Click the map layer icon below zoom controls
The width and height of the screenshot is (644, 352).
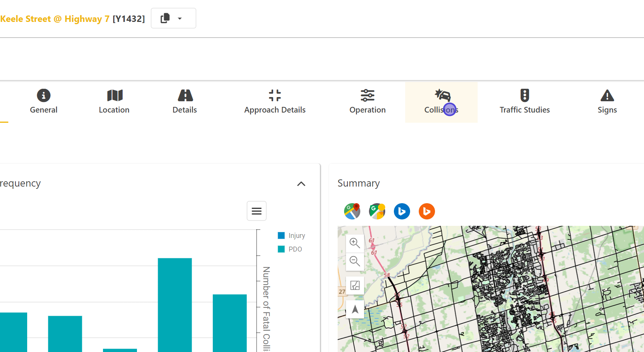point(355,286)
